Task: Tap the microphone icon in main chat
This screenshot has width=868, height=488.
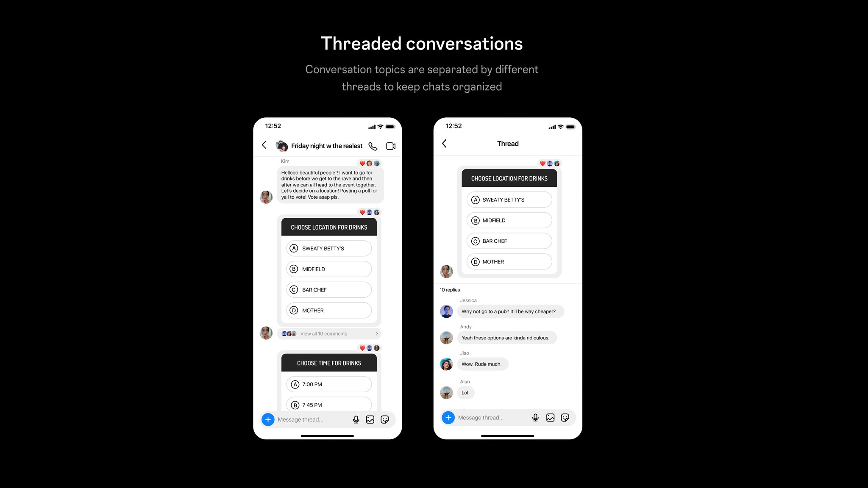Action: 355,419
